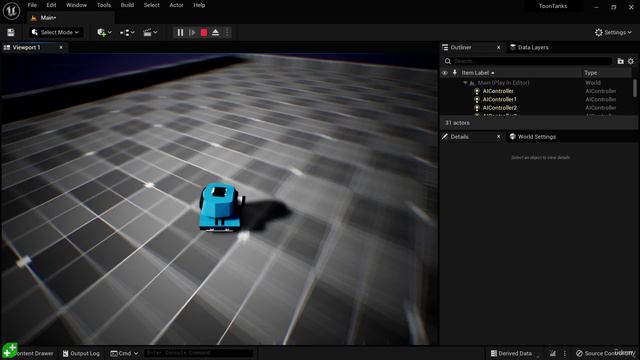Open the Edit menu
640x360 pixels.
click(51, 5)
